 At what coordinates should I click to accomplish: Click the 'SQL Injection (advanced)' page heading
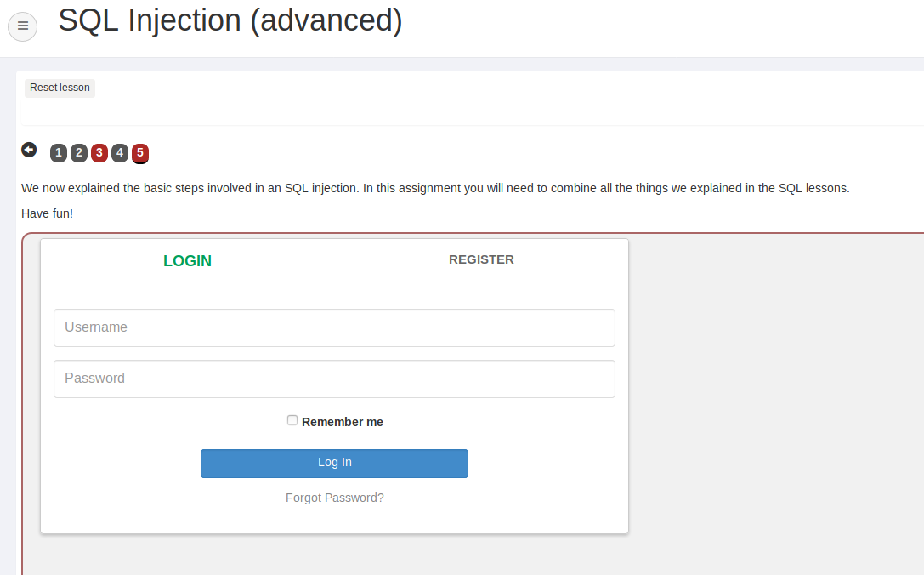click(230, 20)
